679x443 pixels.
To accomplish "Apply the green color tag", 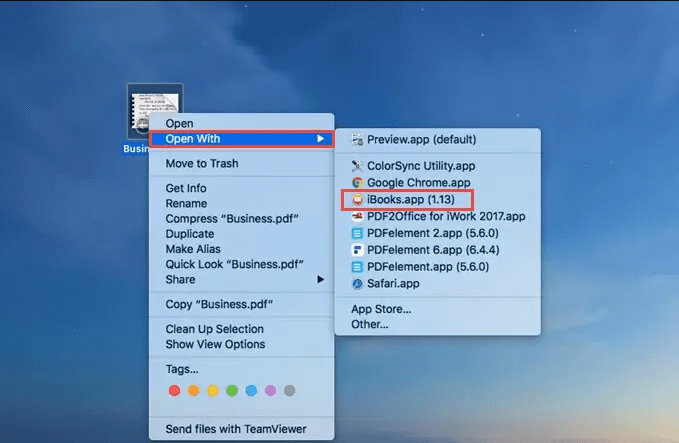I will (x=232, y=390).
